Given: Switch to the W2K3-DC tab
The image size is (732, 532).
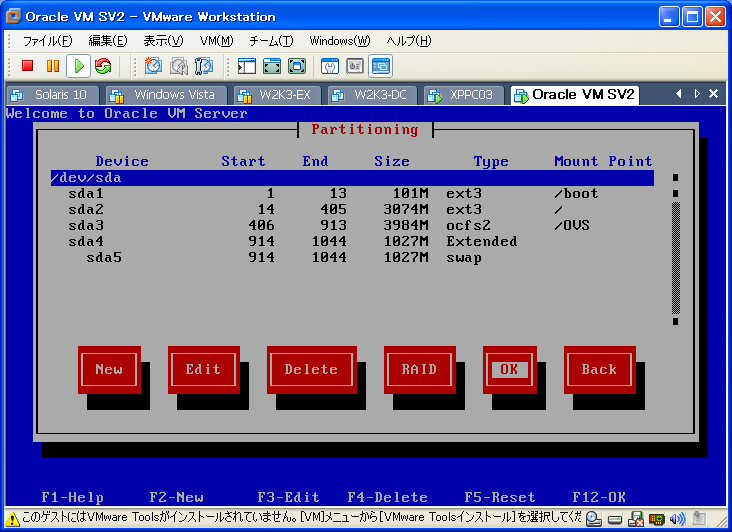Looking at the screenshot, I should click(x=372, y=95).
